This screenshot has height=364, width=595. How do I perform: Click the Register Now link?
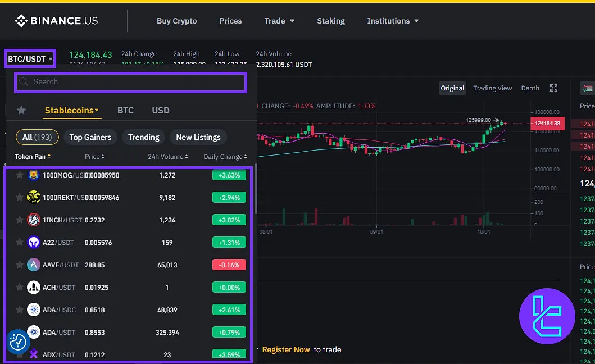(x=286, y=349)
